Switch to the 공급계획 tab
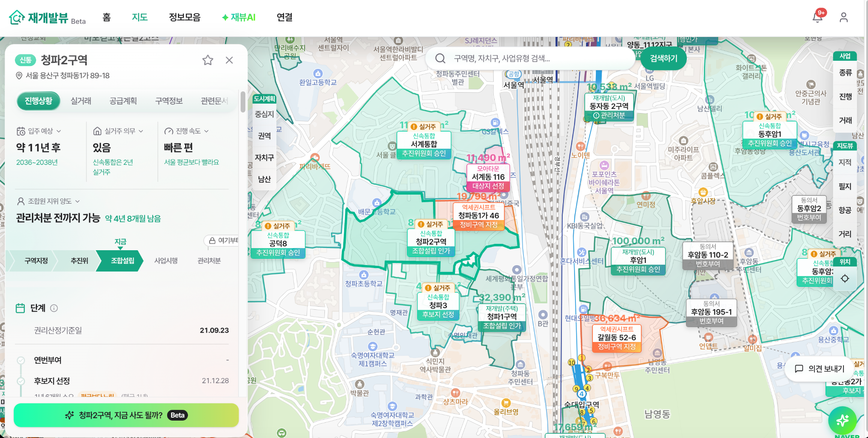Image resolution: width=868 pixels, height=438 pixels. [123, 101]
